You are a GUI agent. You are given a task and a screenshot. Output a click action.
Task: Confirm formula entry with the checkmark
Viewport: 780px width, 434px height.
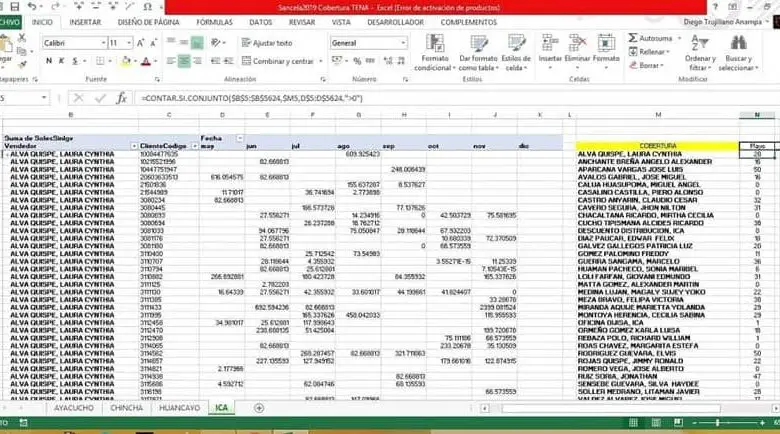[x=100, y=98]
